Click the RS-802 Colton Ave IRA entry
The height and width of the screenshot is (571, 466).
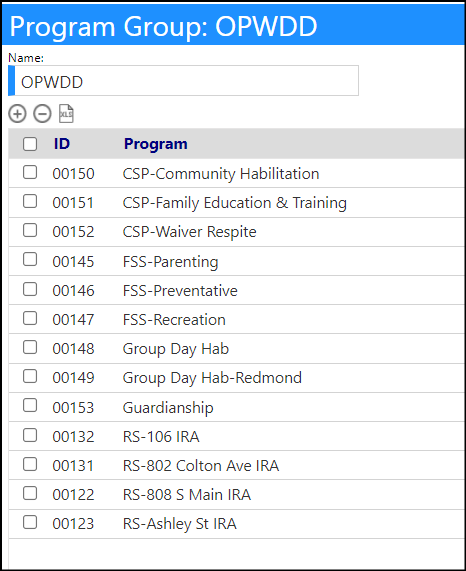tap(201, 466)
